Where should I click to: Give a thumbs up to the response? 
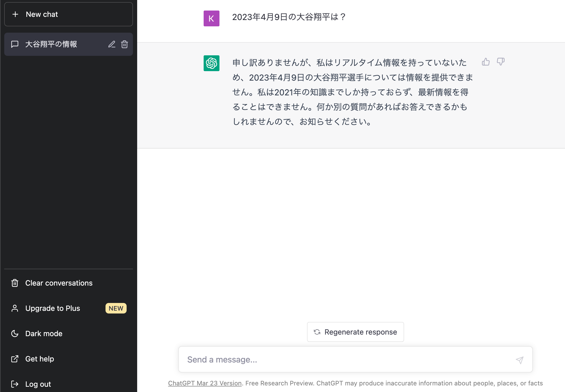(x=486, y=62)
